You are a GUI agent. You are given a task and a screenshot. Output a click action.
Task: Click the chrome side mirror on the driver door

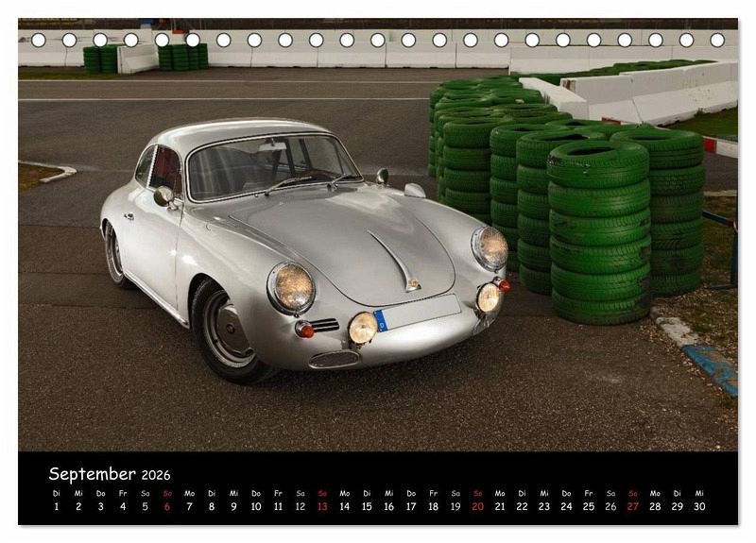(x=164, y=195)
